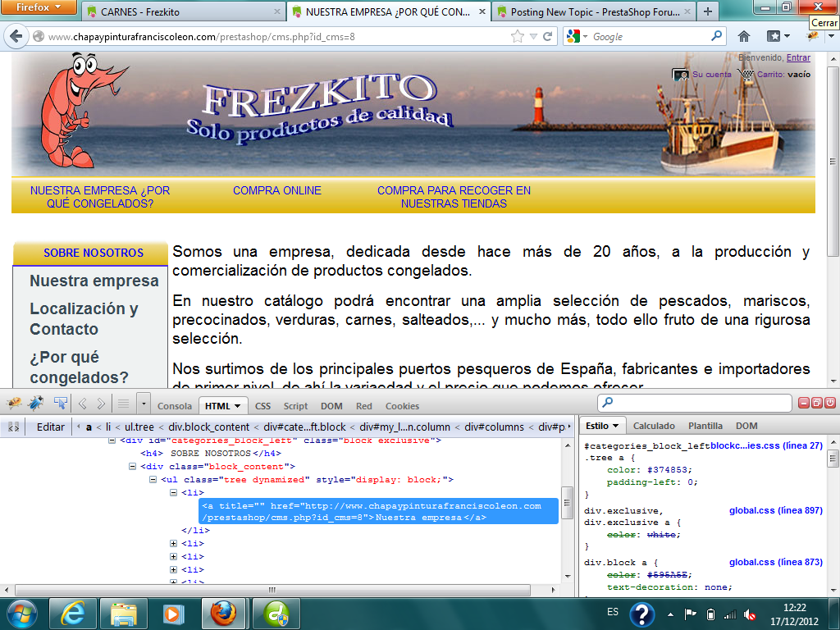Go to the Firefox home page icon

click(x=743, y=36)
